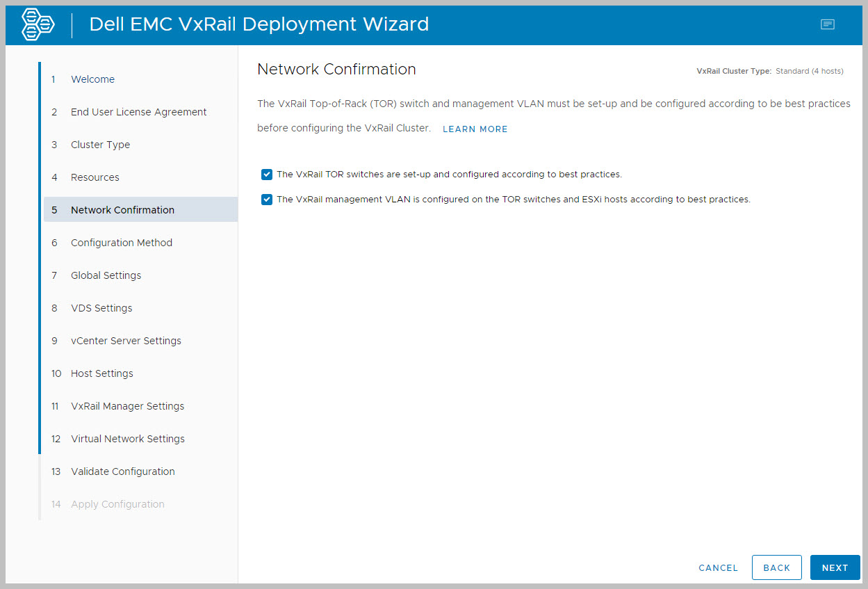Jump to VxRail Manager Settings step
The width and height of the screenshot is (868, 589).
pos(127,406)
